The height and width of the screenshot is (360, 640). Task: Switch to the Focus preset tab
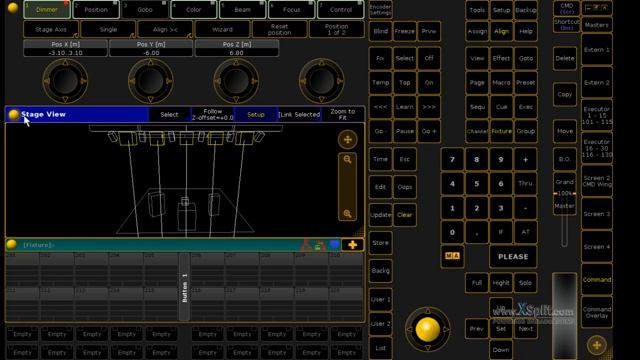tap(292, 10)
